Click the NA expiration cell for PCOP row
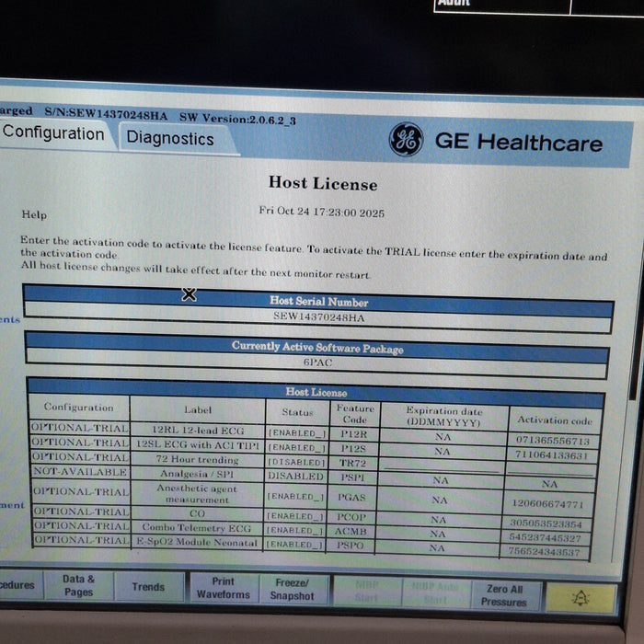This screenshot has width=644, height=644. point(438,520)
